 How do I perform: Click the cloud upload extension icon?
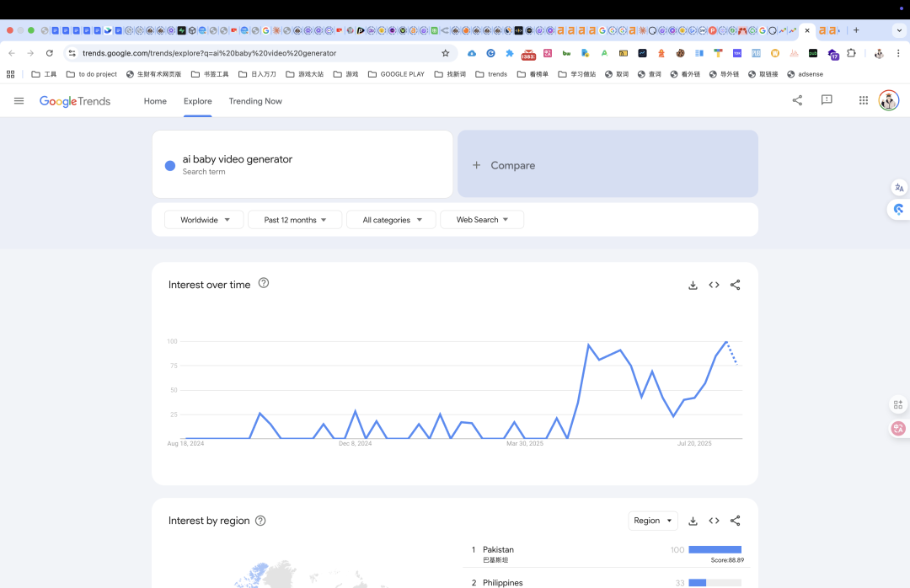(x=472, y=53)
